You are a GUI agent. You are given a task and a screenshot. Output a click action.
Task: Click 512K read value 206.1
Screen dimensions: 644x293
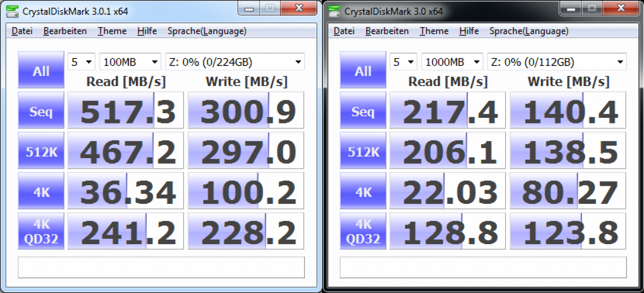click(448, 151)
